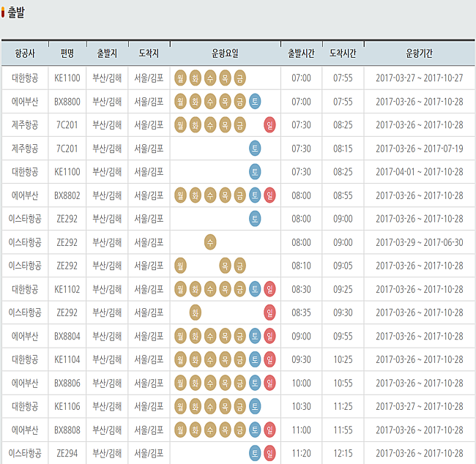Select flight number KE1106

(67, 406)
